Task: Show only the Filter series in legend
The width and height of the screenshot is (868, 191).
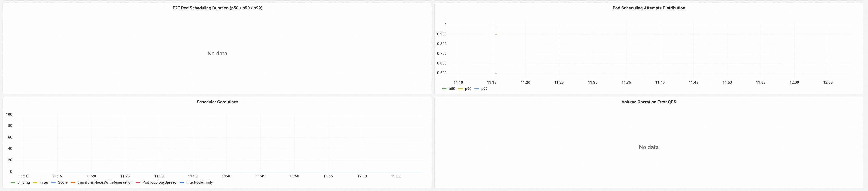Action: click(x=44, y=183)
